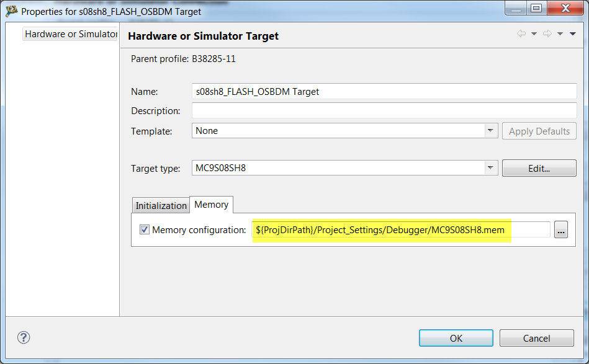
Task: Open the back history dropdown arrow
Action: 534,34
